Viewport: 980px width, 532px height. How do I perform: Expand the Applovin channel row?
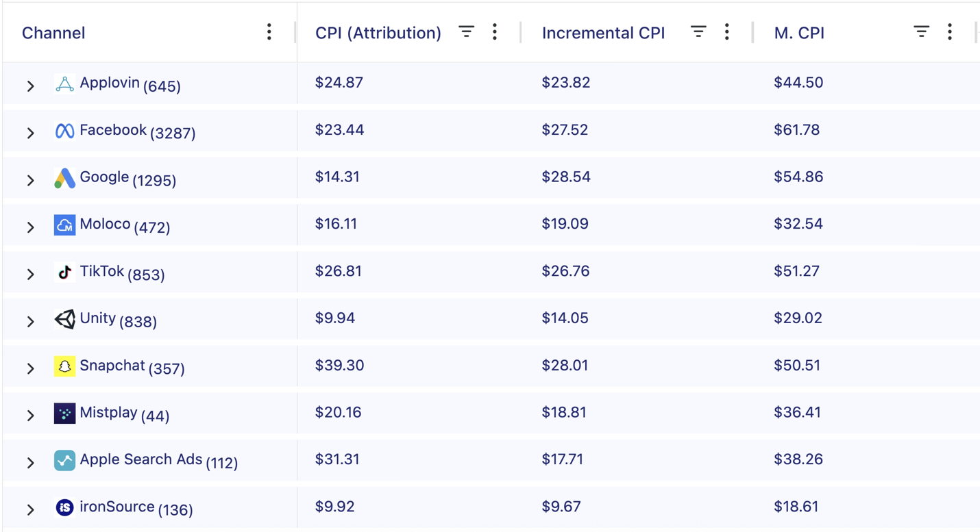point(31,86)
